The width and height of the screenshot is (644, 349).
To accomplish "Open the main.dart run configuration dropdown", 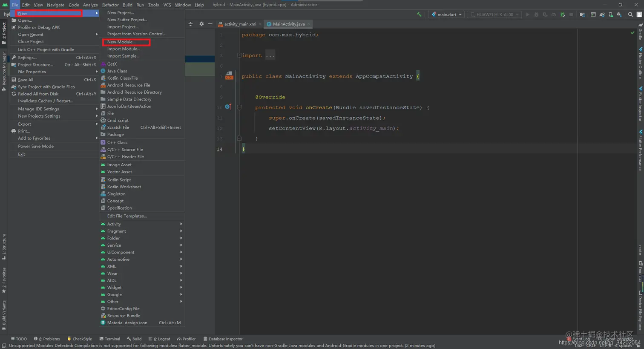I will 446,14.
